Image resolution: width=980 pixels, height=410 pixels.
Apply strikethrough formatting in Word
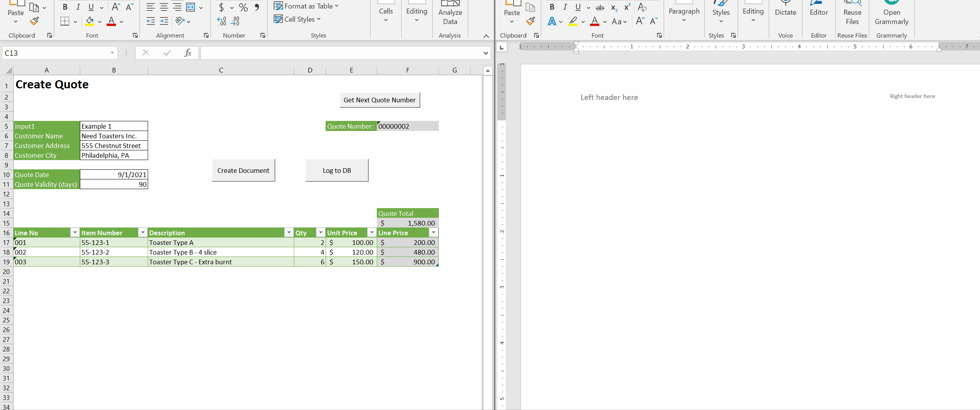tap(600, 7)
